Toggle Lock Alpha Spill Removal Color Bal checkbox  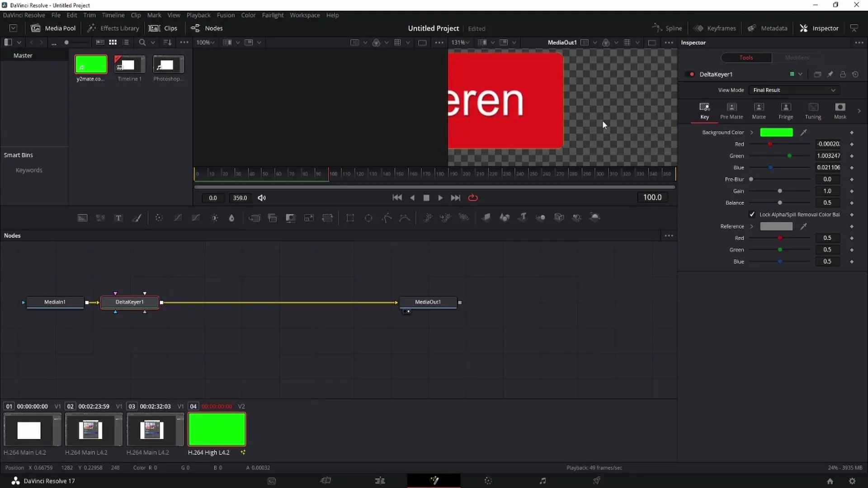pyautogui.click(x=753, y=214)
